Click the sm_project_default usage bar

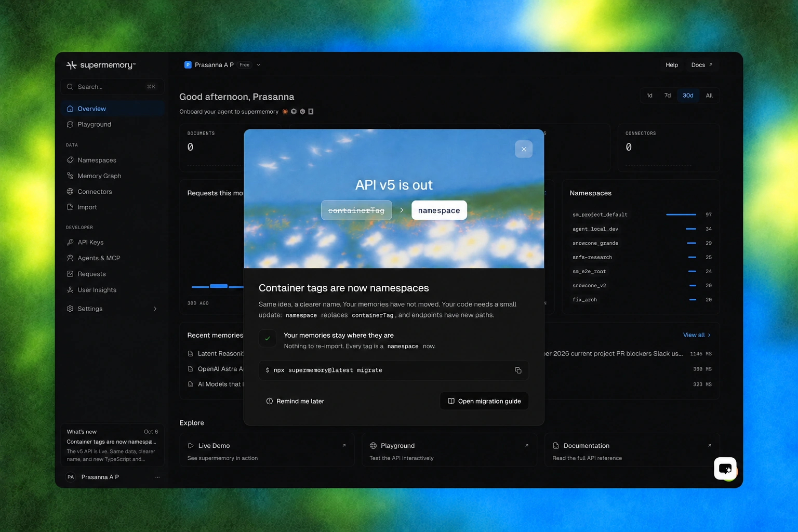681,215
